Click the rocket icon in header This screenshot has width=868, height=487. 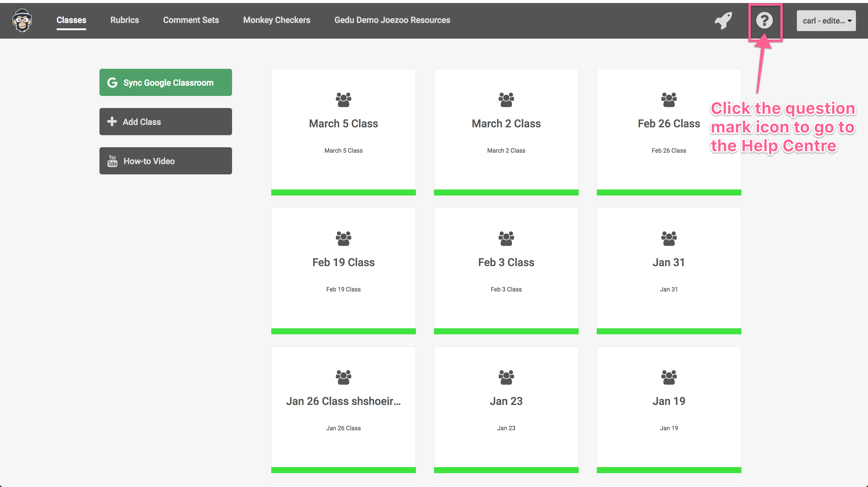click(723, 21)
